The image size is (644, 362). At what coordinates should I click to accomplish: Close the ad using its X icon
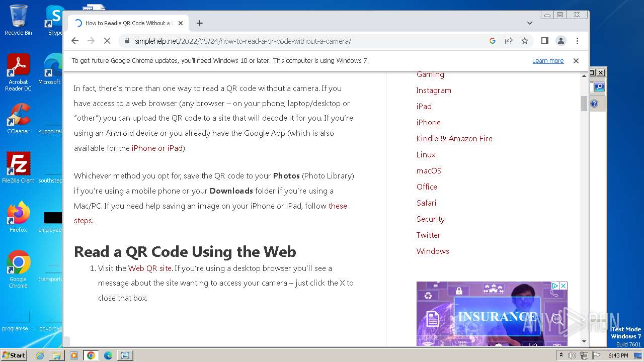pos(563,286)
